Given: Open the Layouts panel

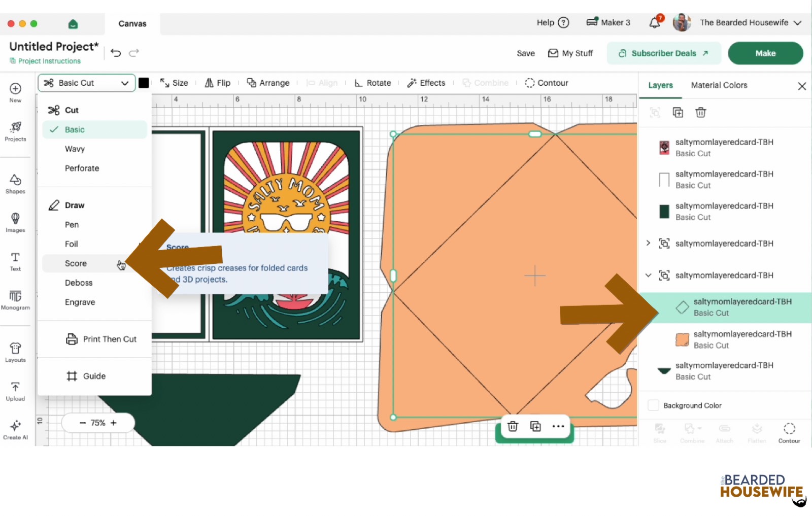Looking at the screenshot, I should (15, 352).
